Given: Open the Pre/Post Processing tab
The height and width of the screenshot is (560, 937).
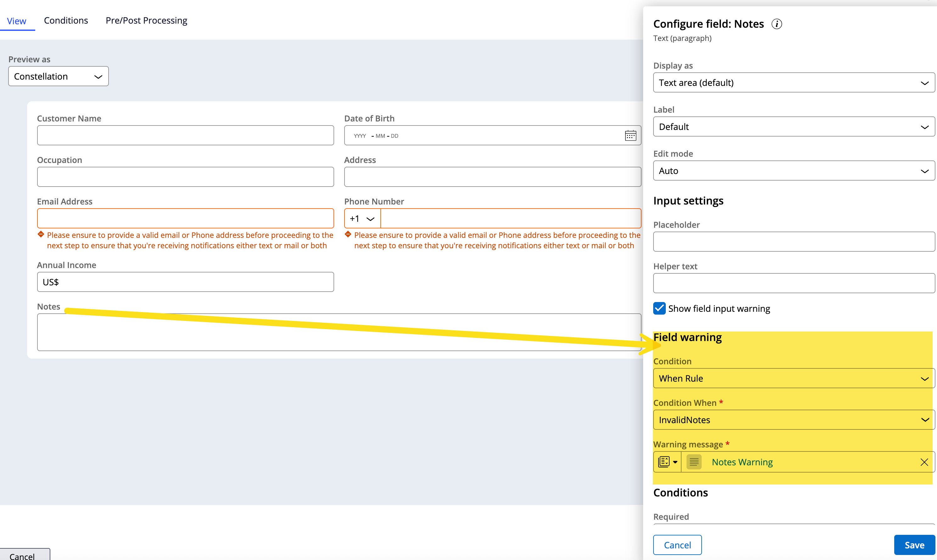Looking at the screenshot, I should click(x=146, y=20).
